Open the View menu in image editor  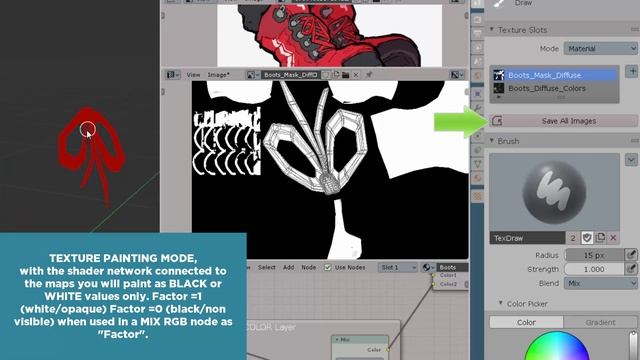tap(193, 75)
